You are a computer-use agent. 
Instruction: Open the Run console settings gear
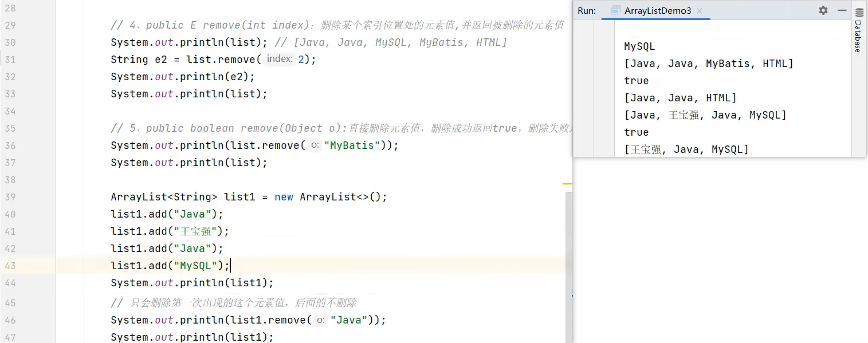823,10
